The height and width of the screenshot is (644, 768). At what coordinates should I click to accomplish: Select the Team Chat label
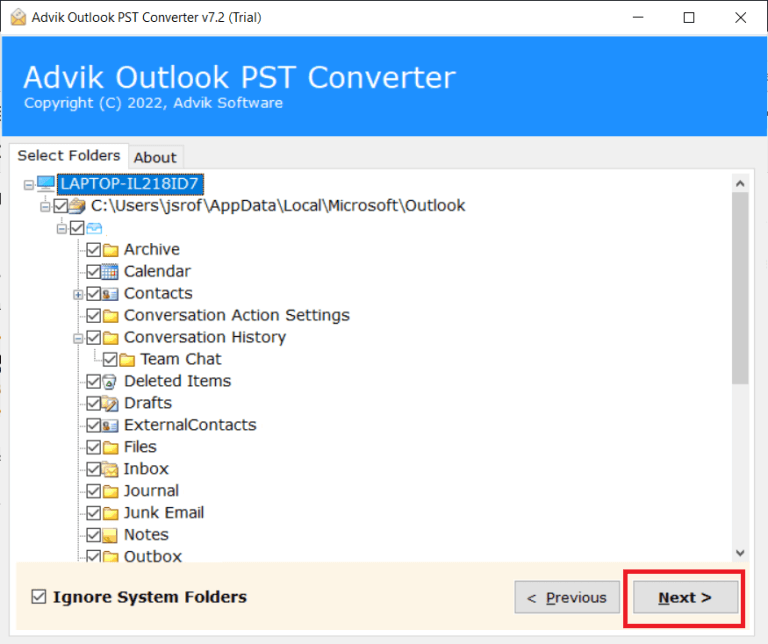[181, 359]
